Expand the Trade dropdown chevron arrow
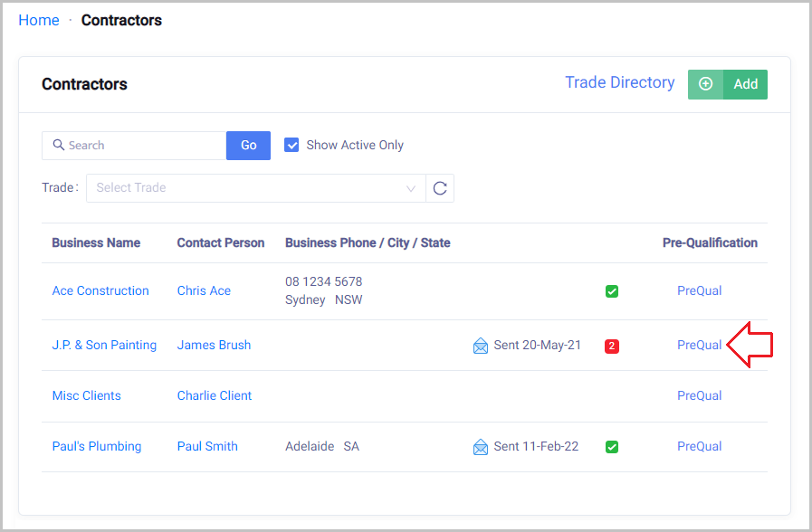This screenshot has height=532, width=812. [411, 188]
